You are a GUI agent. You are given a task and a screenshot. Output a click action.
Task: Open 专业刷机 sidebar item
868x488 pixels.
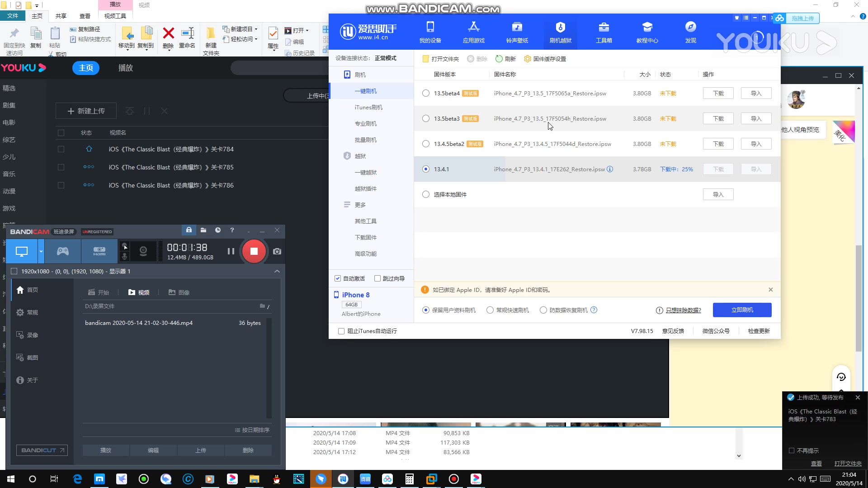(366, 123)
